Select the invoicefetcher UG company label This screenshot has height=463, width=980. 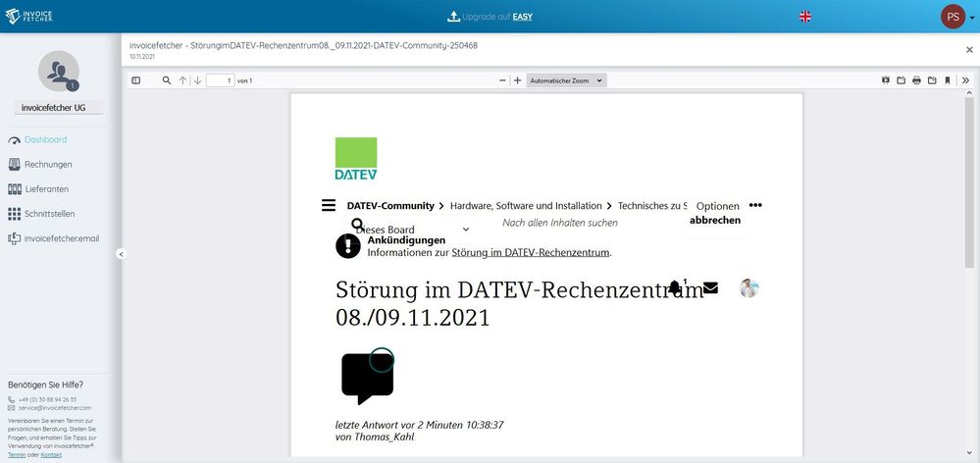[x=59, y=108]
